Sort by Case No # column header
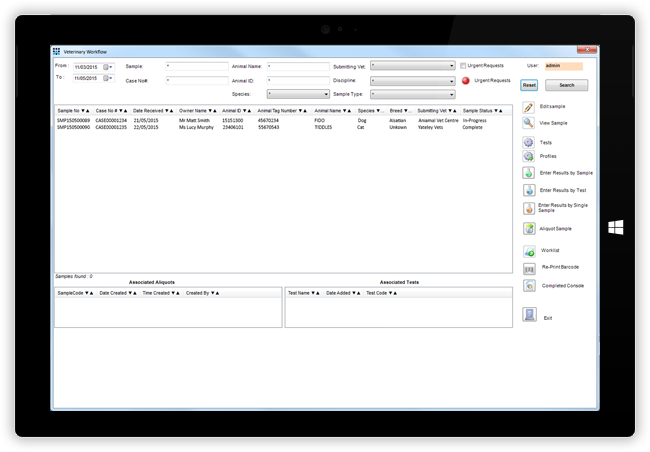This screenshot has height=452, width=650. coord(111,111)
